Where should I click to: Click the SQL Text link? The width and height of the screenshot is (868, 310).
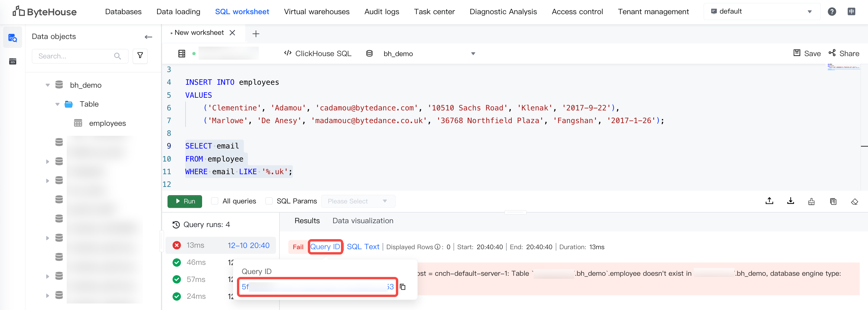pos(363,247)
